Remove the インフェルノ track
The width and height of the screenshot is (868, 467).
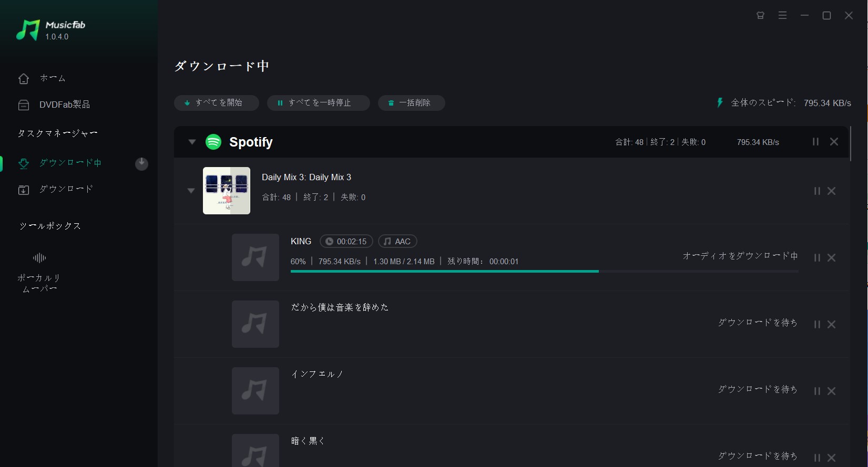pos(832,391)
